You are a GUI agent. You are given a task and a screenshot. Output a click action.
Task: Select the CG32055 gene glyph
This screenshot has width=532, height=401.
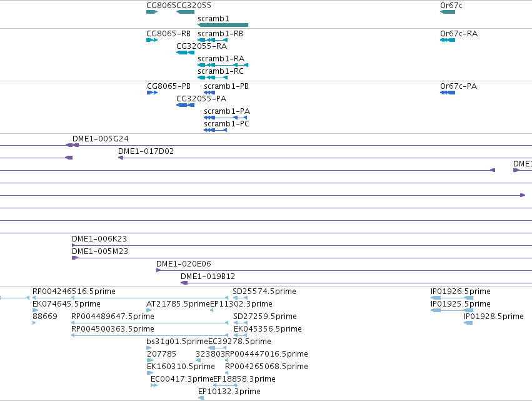click(185, 12)
